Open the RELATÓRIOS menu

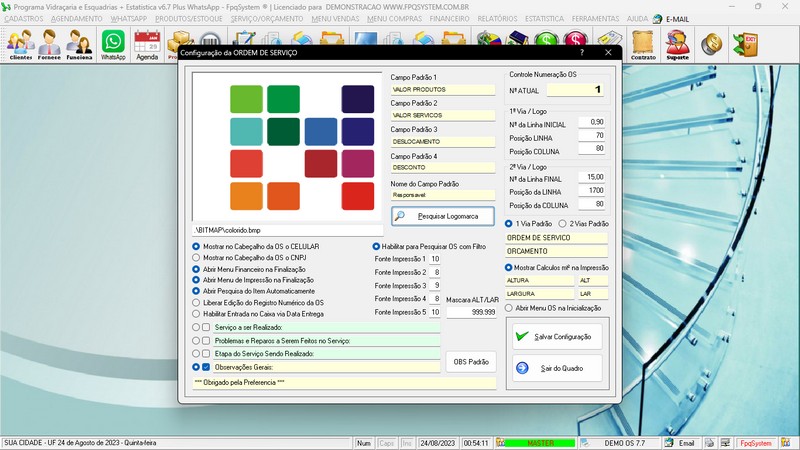[x=497, y=19]
